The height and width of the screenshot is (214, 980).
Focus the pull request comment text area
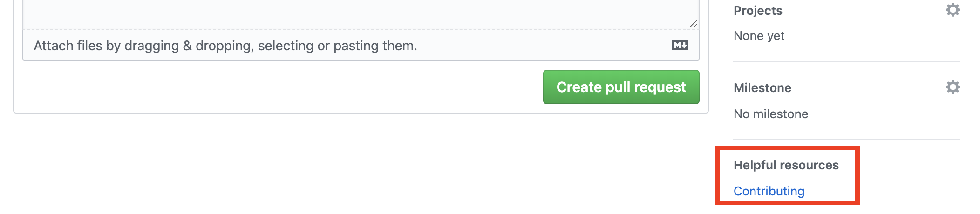(361, 14)
